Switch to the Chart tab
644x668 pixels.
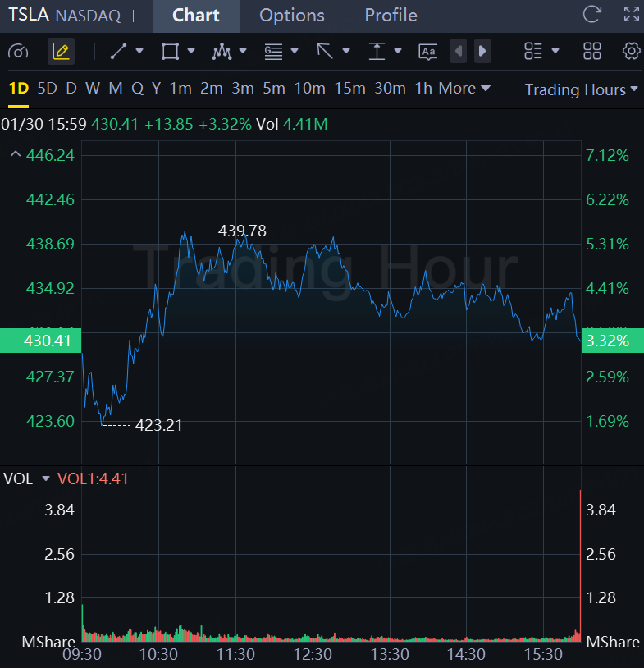click(x=196, y=16)
